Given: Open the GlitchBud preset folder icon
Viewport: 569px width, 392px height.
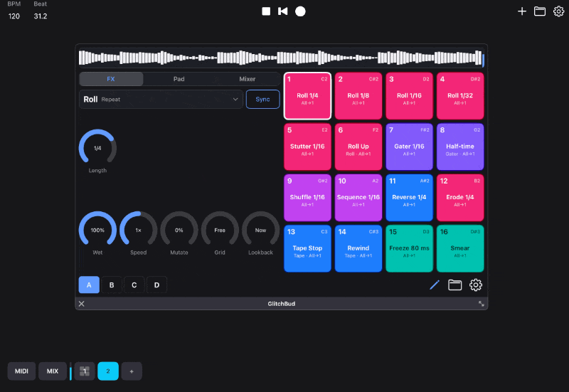Looking at the screenshot, I should [x=454, y=285].
